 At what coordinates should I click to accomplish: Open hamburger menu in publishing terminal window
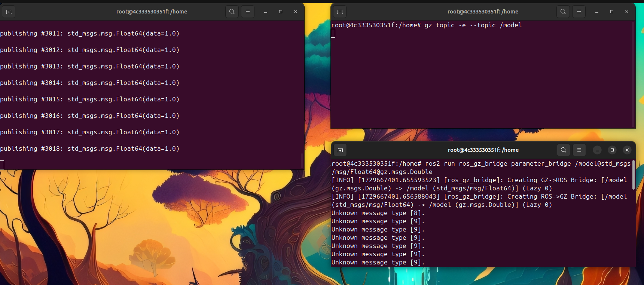click(248, 12)
